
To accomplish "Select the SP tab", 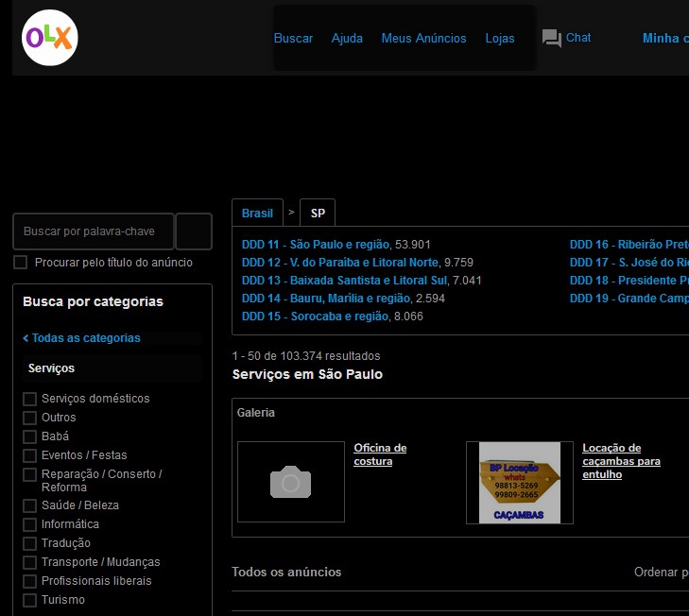I will point(318,214).
